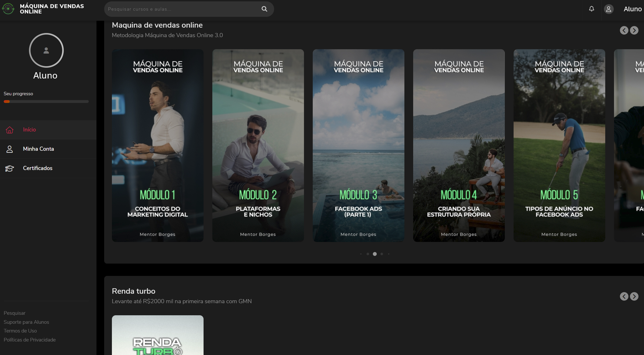Open the Início menu item
Image resolution: width=644 pixels, height=355 pixels.
coord(29,130)
